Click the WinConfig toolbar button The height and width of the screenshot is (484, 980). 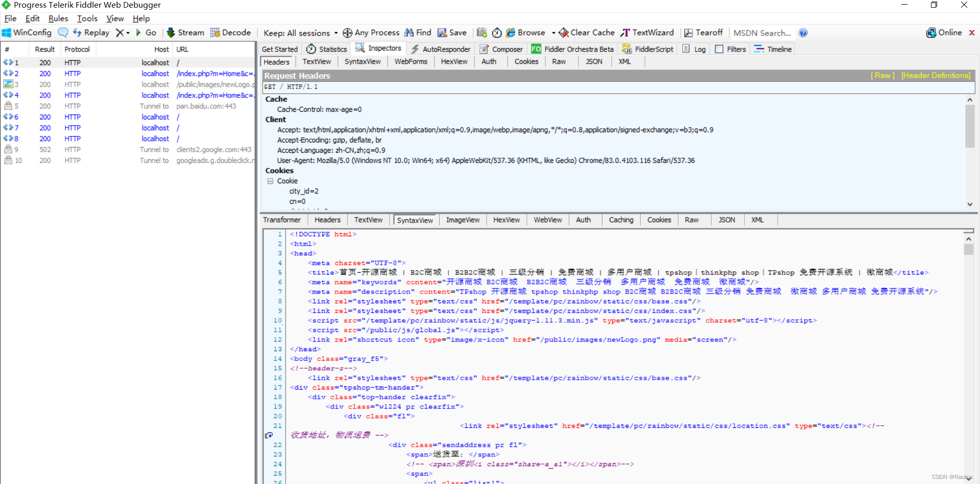tap(27, 33)
